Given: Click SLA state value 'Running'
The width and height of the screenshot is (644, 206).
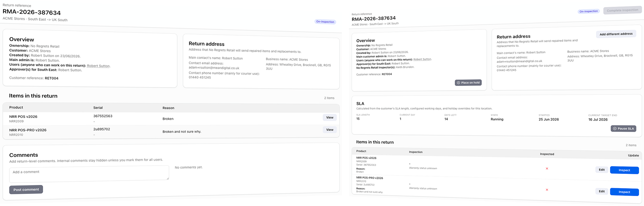Looking at the screenshot, I should [497, 119].
